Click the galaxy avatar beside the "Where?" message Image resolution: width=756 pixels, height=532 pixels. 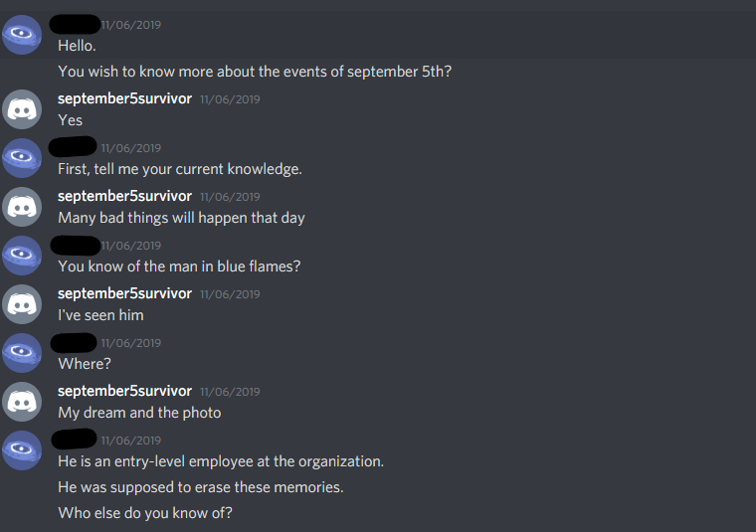pos(22,352)
